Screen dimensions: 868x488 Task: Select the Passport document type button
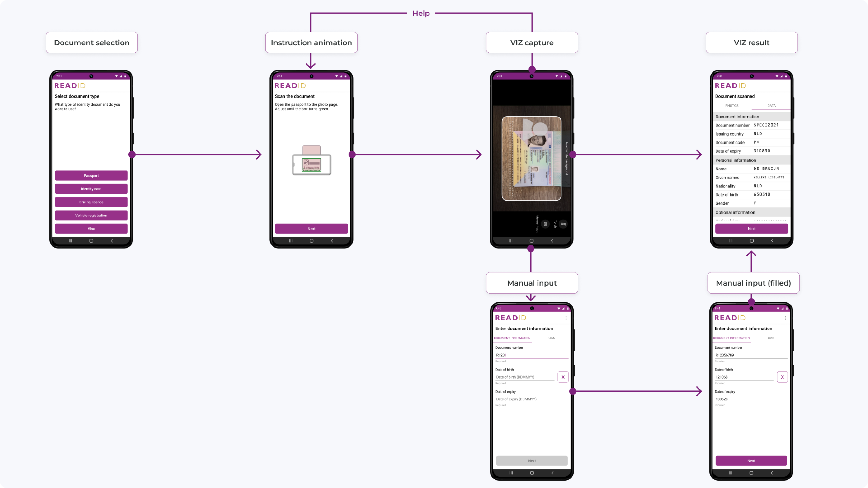click(x=91, y=175)
